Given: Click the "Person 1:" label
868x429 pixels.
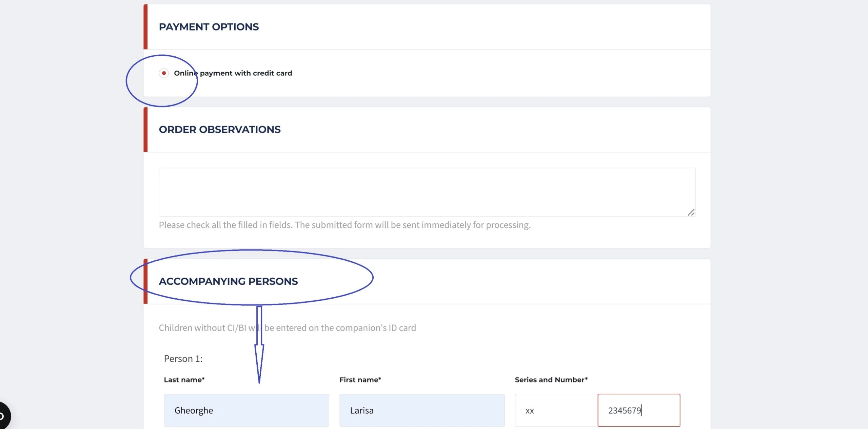Looking at the screenshot, I should tap(183, 359).
